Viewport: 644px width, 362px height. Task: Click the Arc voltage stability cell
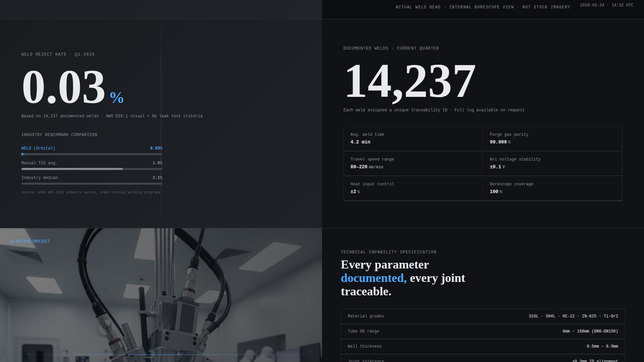[552, 163]
